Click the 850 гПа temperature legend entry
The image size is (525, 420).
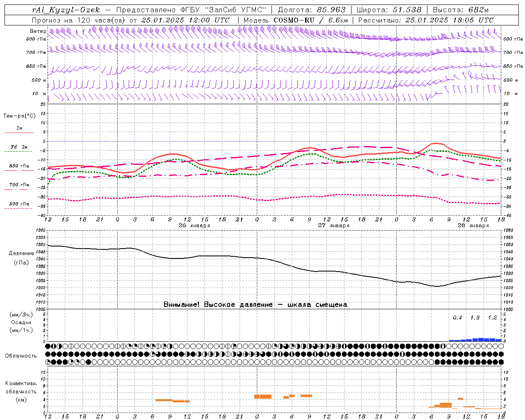[19, 166]
